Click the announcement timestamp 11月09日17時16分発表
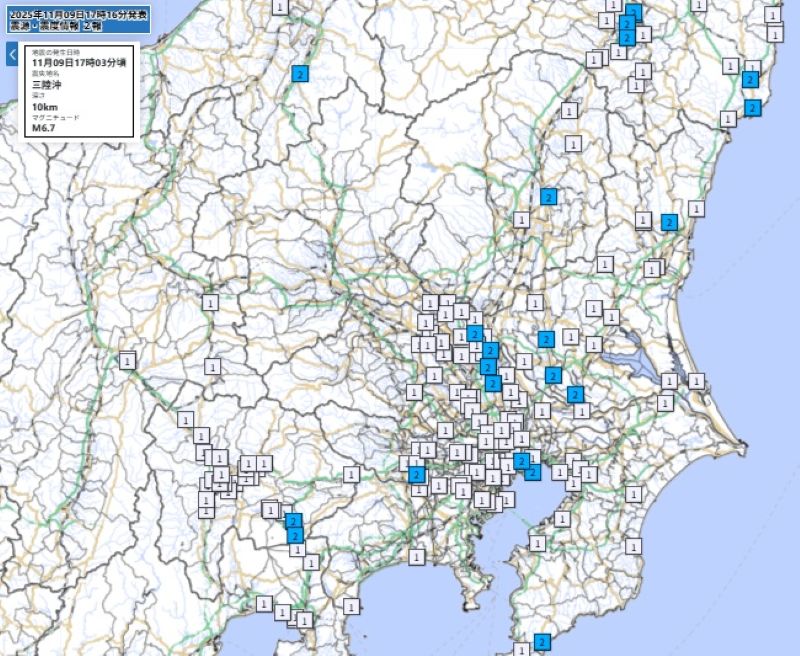 (x=75, y=13)
